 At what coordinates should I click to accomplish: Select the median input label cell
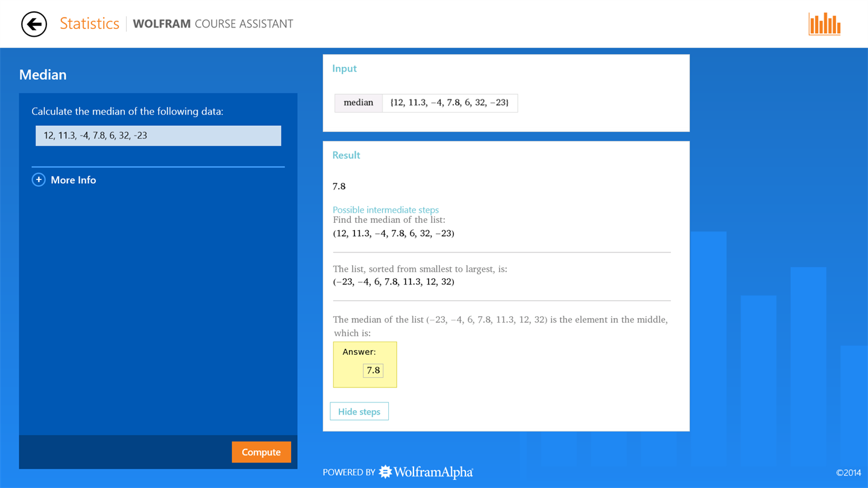pos(359,103)
